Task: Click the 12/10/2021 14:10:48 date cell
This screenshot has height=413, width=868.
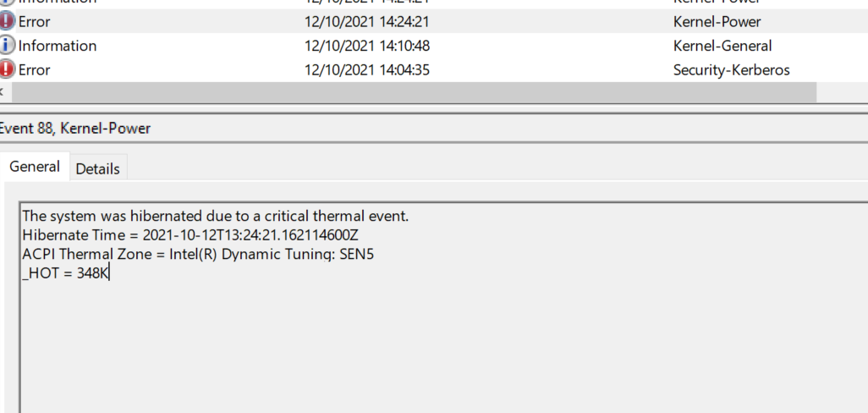Action: (x=366, y=46)
